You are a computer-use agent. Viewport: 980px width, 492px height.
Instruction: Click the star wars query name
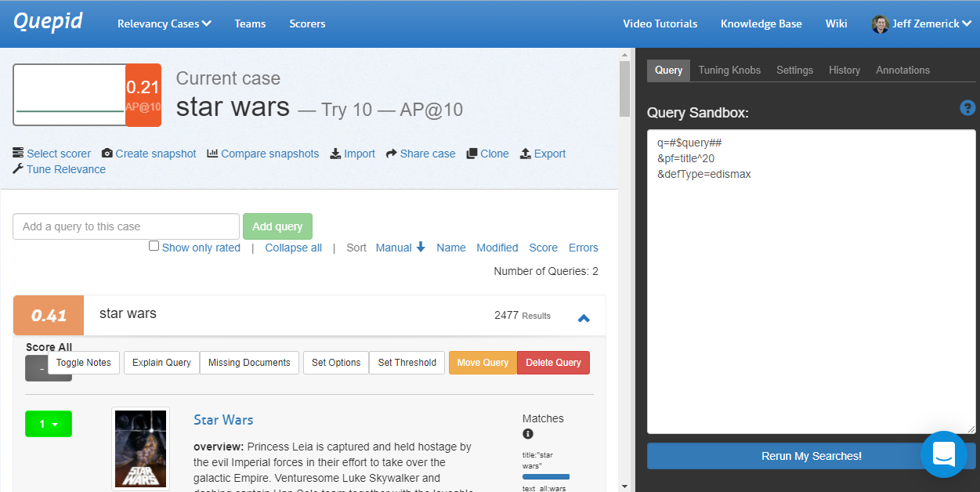tap(128, 313)
